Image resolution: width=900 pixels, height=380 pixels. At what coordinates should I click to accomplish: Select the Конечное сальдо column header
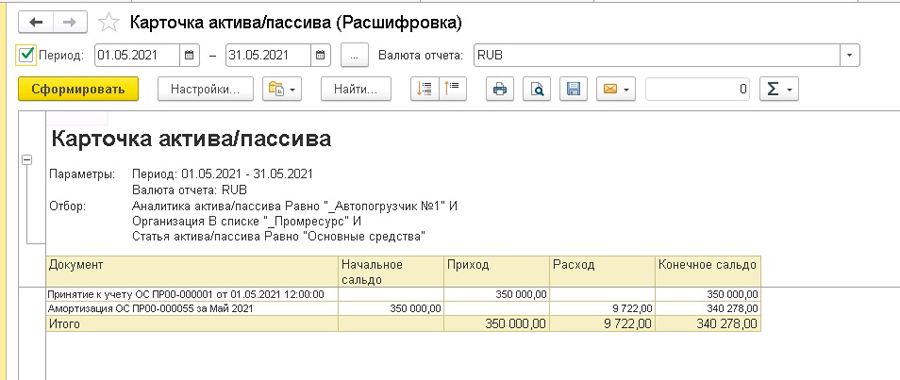[708, 271]
